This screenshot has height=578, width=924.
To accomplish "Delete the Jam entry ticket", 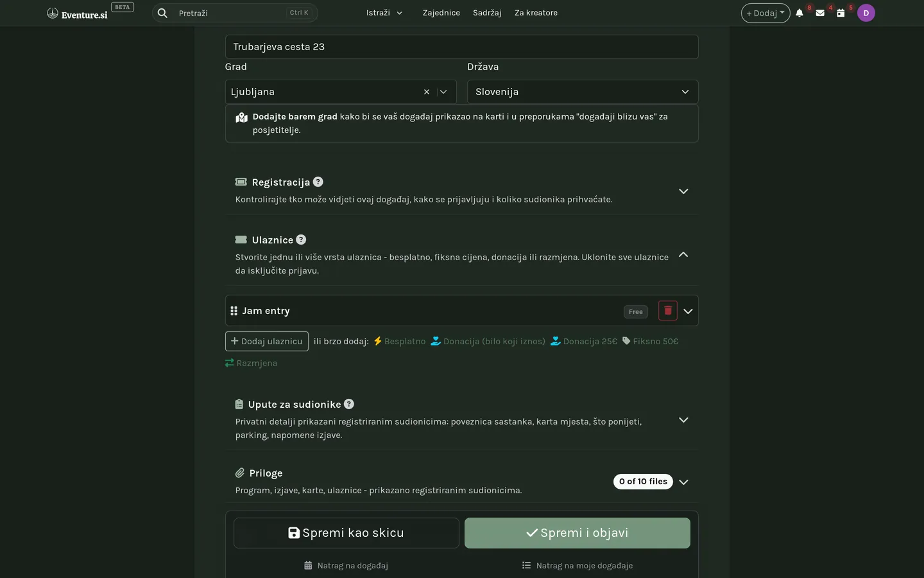I will 668,311.
